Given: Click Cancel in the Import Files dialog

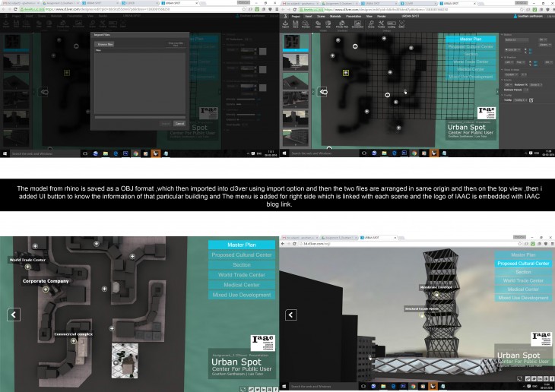Looking at the screenshot, I should point(179,122).
